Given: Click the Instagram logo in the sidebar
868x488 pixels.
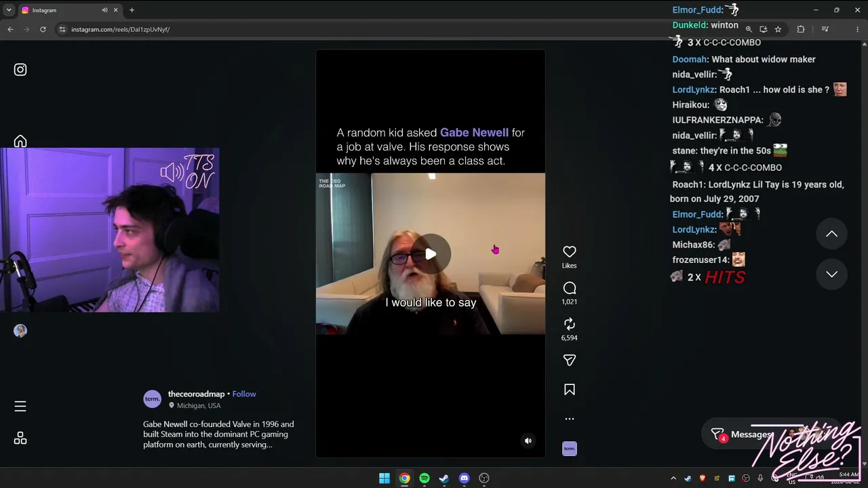Looking at the screenshot, I should (20, 70).
